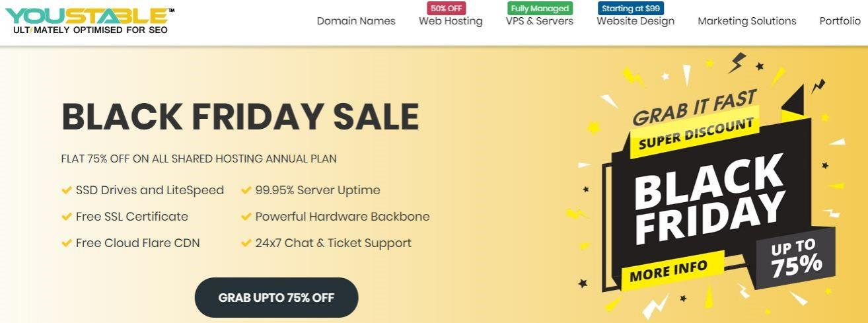Go to the Portfolio page
The height and width of the screenshot is (323, 868).
click(840, 21)
